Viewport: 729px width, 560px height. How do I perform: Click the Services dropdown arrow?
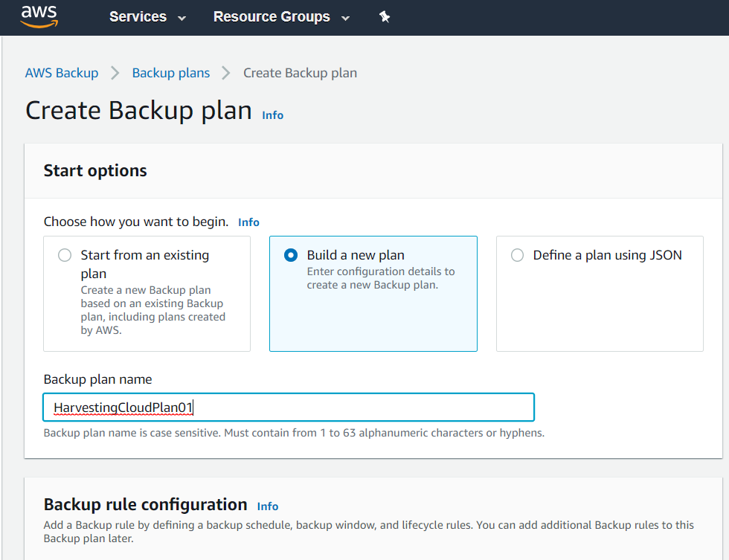coord(182,18)
